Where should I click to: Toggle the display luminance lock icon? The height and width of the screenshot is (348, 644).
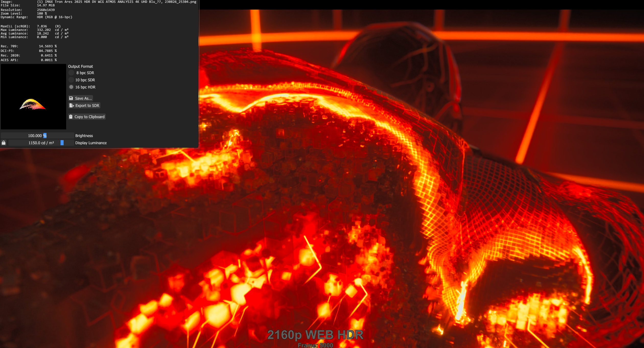pos(4,143)
